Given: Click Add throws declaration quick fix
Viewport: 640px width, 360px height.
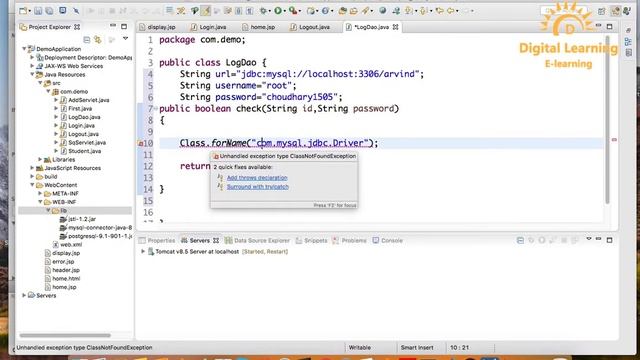Looking at the screenshot, I should click(257, 178).
